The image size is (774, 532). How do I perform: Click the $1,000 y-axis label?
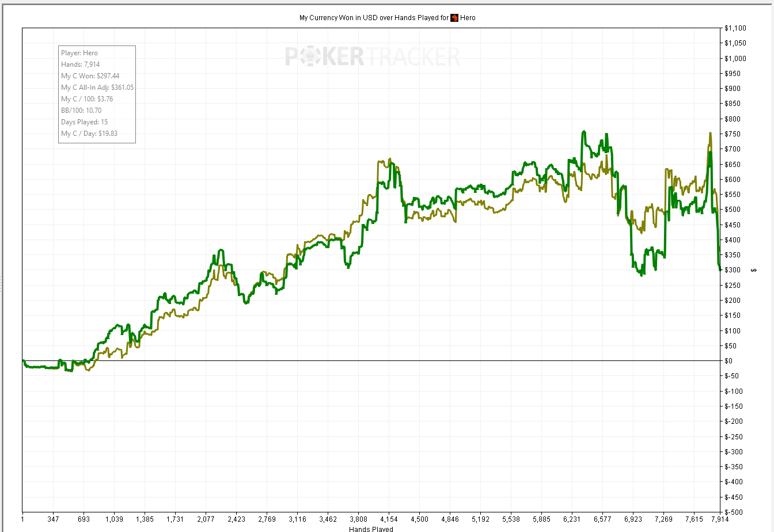click(737, 58)
